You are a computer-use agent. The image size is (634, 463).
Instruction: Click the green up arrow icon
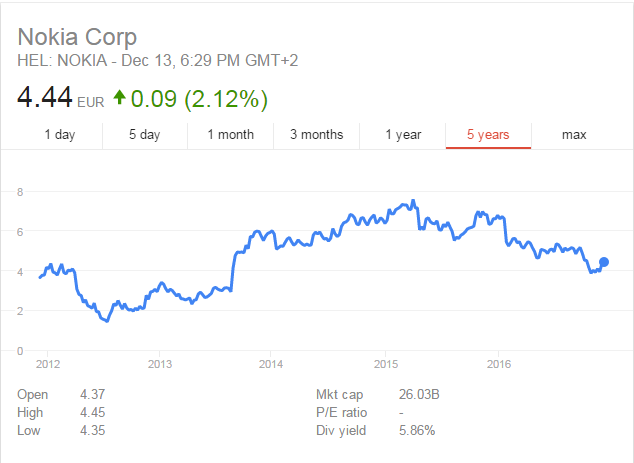(120, 99)
